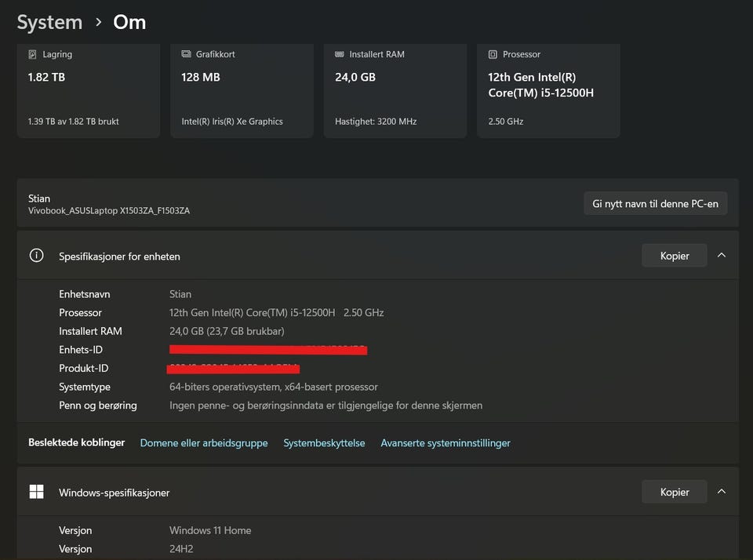This screenshot has height=560, width=753.
Task: Select the processor value in the specifications list
Action: pos(277,313)
